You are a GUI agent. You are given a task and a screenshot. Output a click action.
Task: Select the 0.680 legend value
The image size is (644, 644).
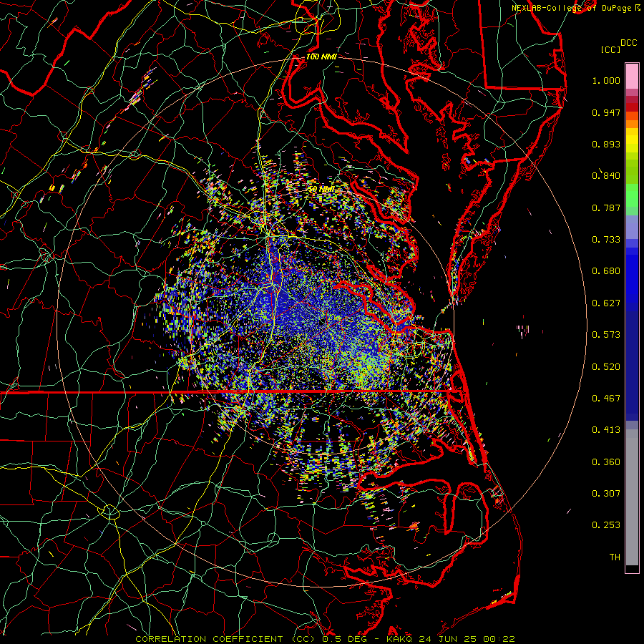point(606,271)
